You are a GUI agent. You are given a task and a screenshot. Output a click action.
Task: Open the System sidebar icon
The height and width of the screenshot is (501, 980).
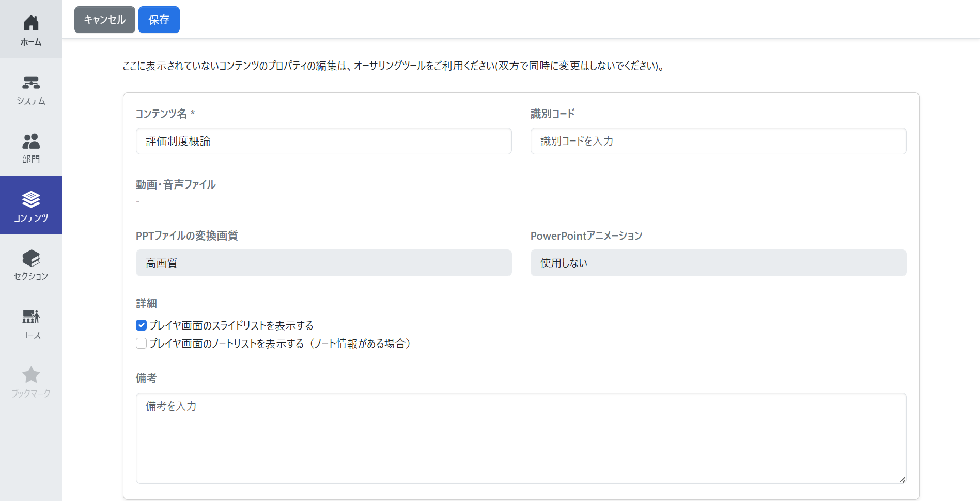click(x=31, y=83)
